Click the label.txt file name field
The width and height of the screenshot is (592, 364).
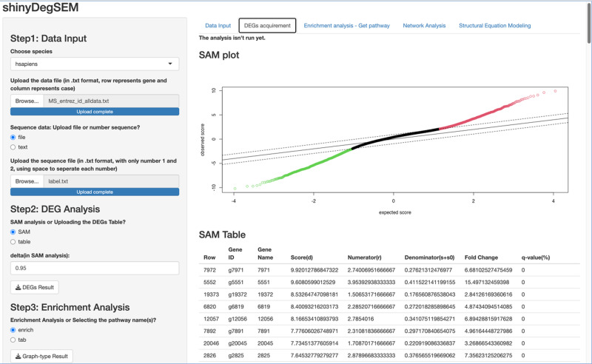111,181
